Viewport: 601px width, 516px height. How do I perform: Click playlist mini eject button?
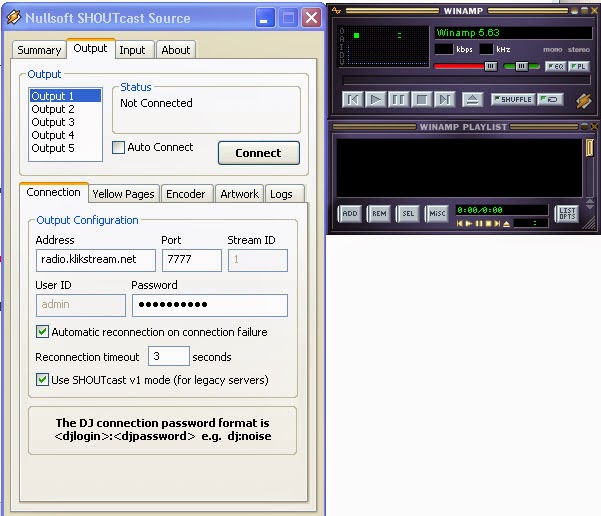[x=506, y=223]
